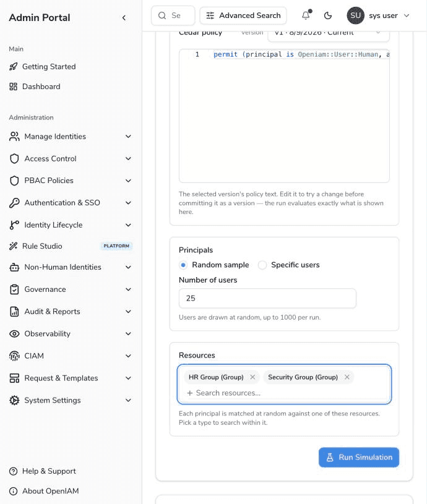Remove Security Group resource chip

[347, 377]
